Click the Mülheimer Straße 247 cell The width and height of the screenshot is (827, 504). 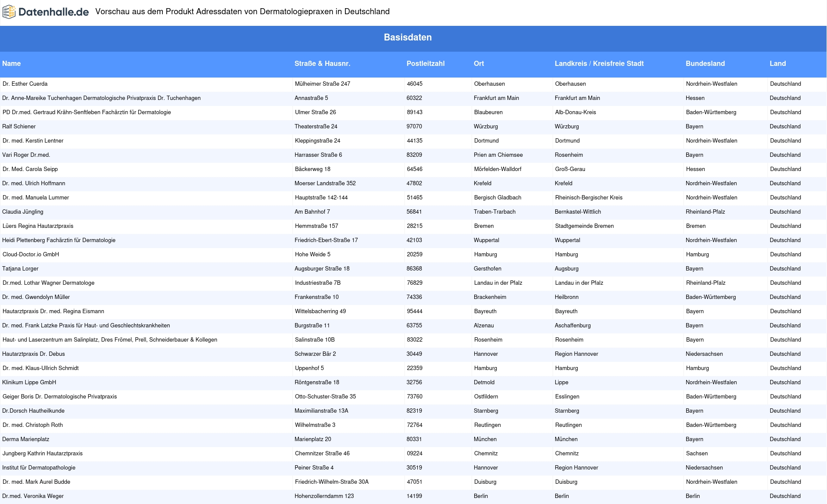[323, 84]
